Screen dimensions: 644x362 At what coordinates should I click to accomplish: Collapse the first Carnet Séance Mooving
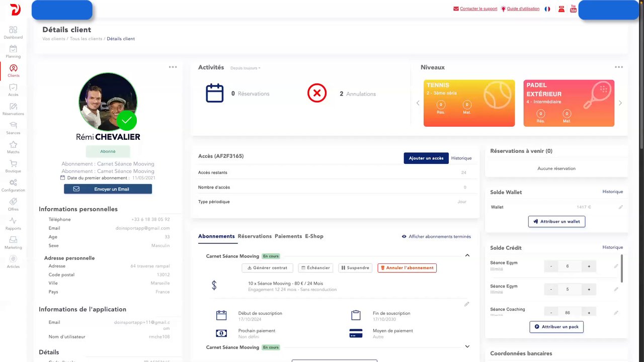(x=467, y=255)
